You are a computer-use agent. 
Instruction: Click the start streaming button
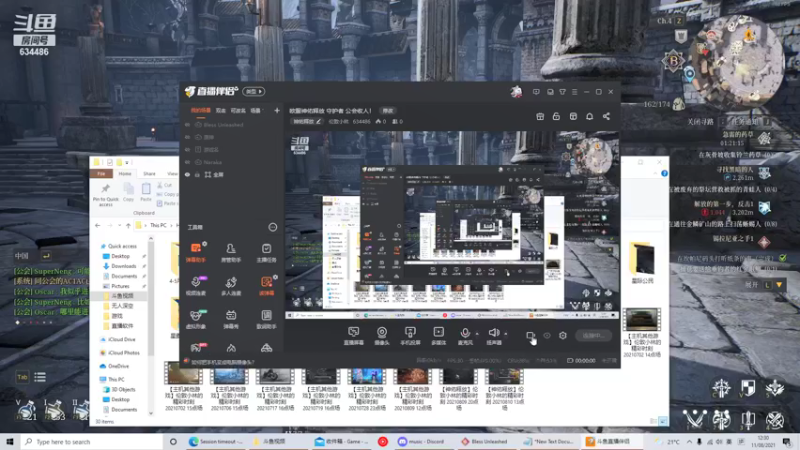click(593, 335)
